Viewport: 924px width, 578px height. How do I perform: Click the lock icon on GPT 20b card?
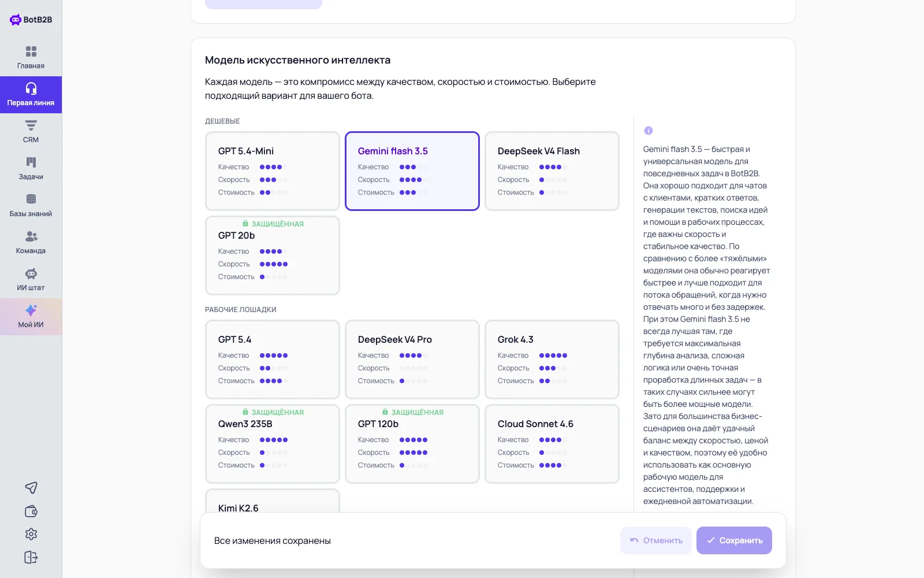[245, 223]
